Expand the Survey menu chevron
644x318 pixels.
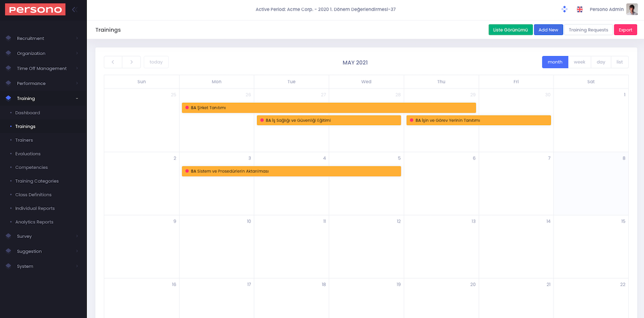(x=77, y=236)
